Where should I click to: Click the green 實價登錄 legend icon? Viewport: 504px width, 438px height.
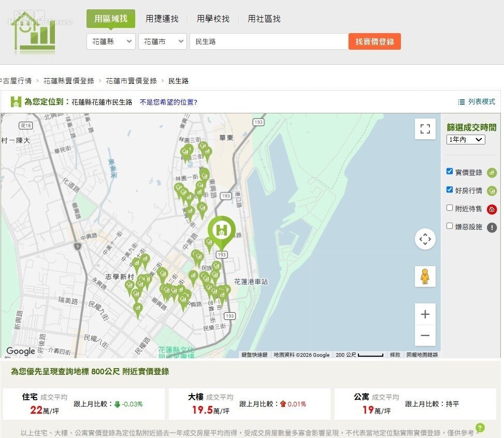click(x=492, y=172)
